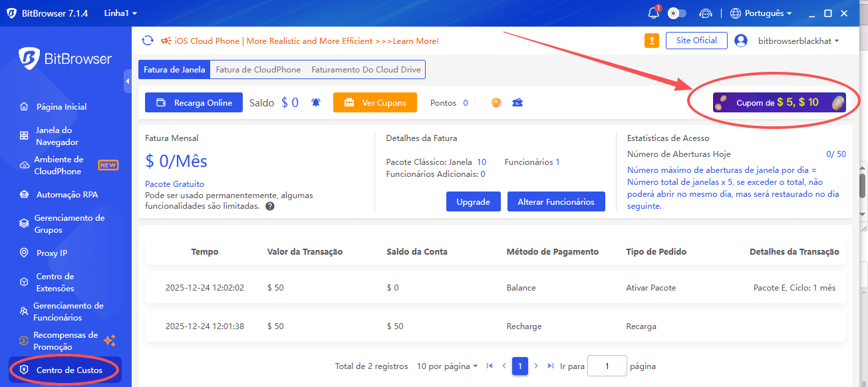This screenshot has width=868, height=387.
Task: Click the Tipo de Pedido column header
Action: (x=656, y=252)
